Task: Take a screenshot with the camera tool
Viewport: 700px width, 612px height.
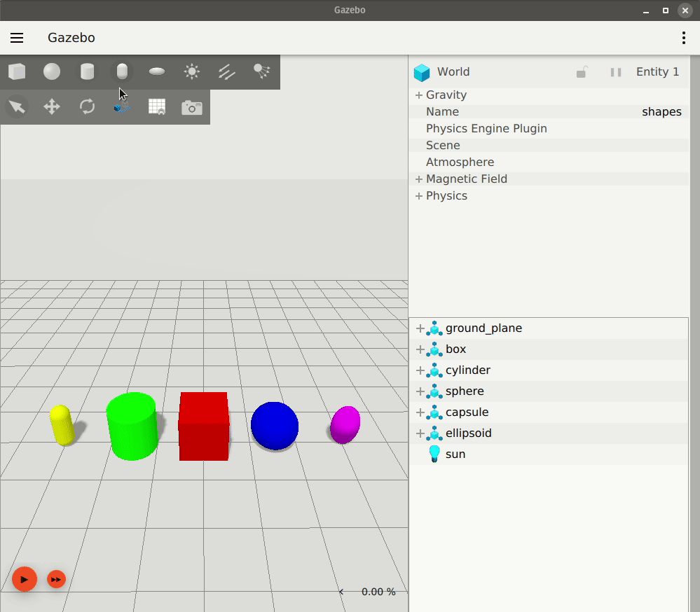Action: [192, 106]
